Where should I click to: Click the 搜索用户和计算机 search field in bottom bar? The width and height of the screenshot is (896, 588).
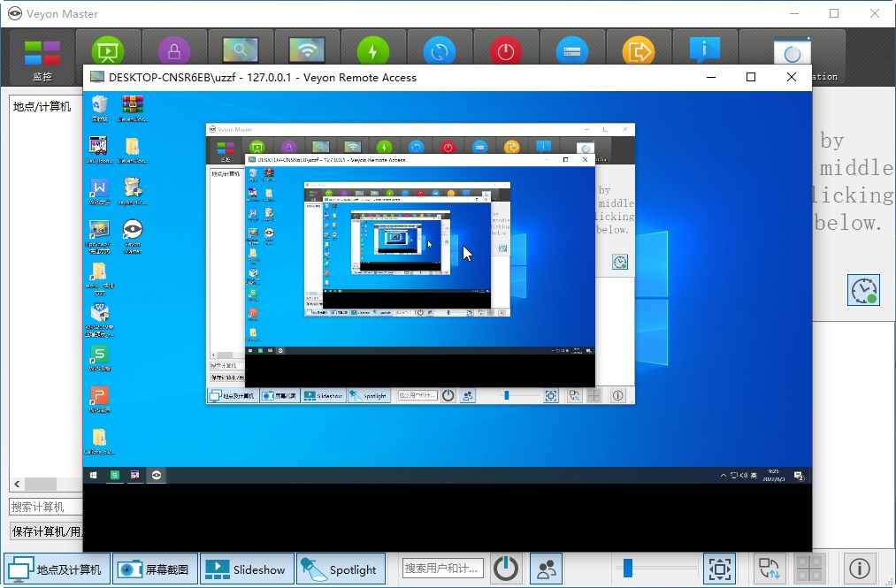tap(443, 569)
